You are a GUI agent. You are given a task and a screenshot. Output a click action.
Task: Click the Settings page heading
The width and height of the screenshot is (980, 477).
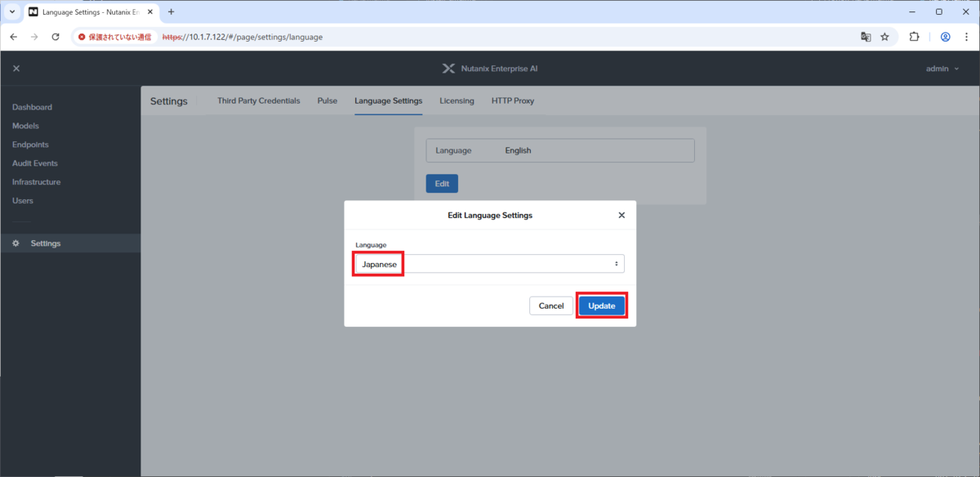pyautogui.click(x=168, y=101)
